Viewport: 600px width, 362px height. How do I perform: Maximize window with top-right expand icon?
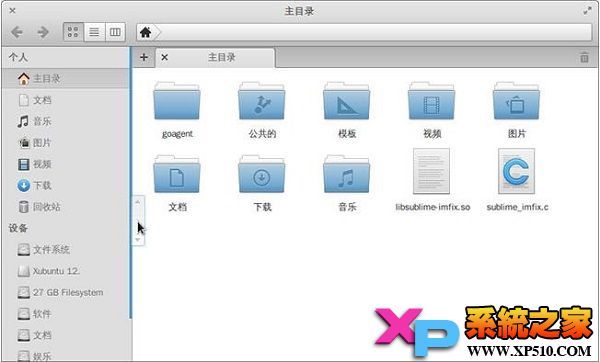point(587,11)
